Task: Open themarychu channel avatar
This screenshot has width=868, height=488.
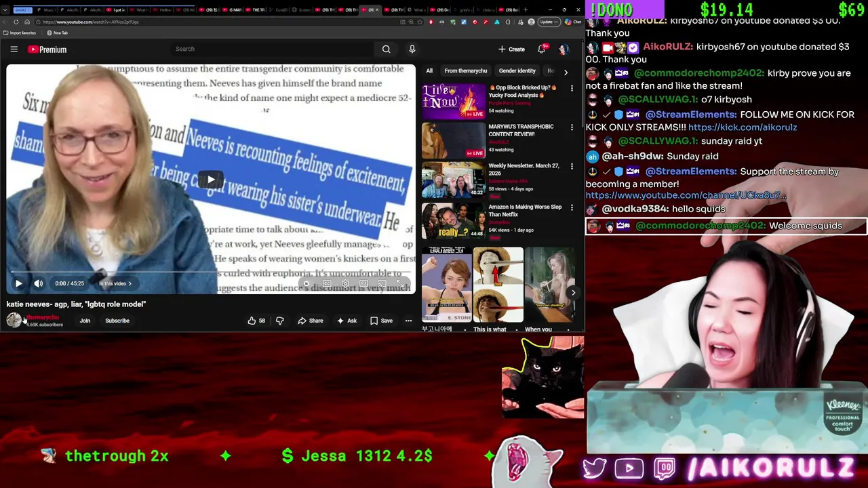Action: (x=14, y=321)
